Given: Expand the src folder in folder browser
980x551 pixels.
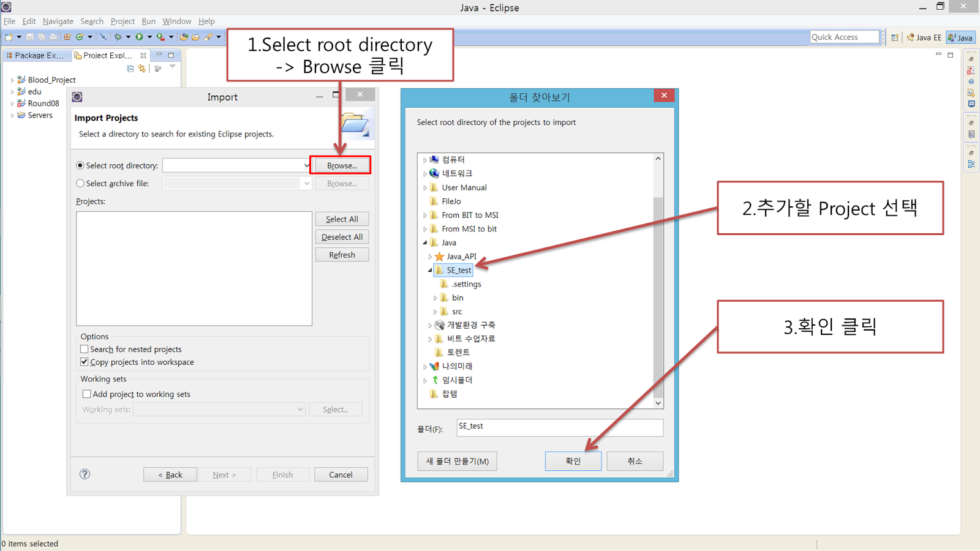Looking at the screenshot, I should 435,312.
